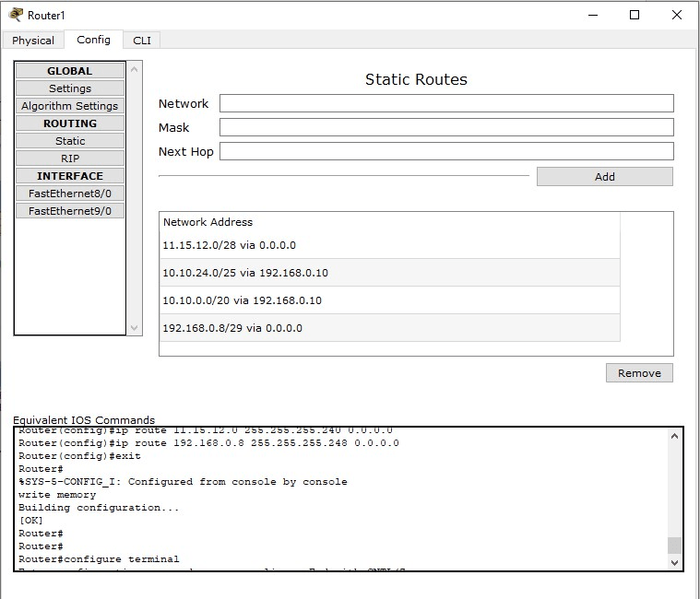Switch to the Physical tab
The height and width of the screenshot is (599, 700).
[x=33, y=41]
